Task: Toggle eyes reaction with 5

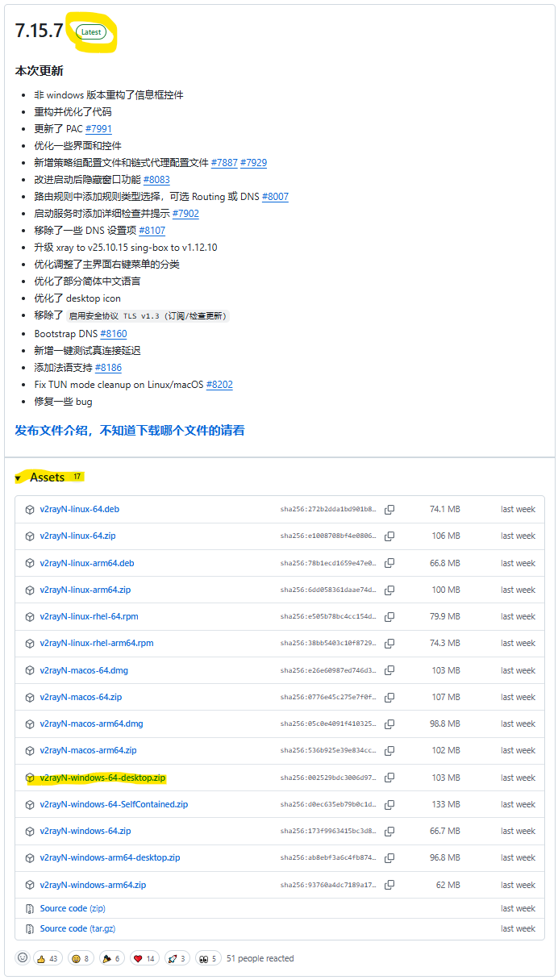Action: [x=208, y=958]
